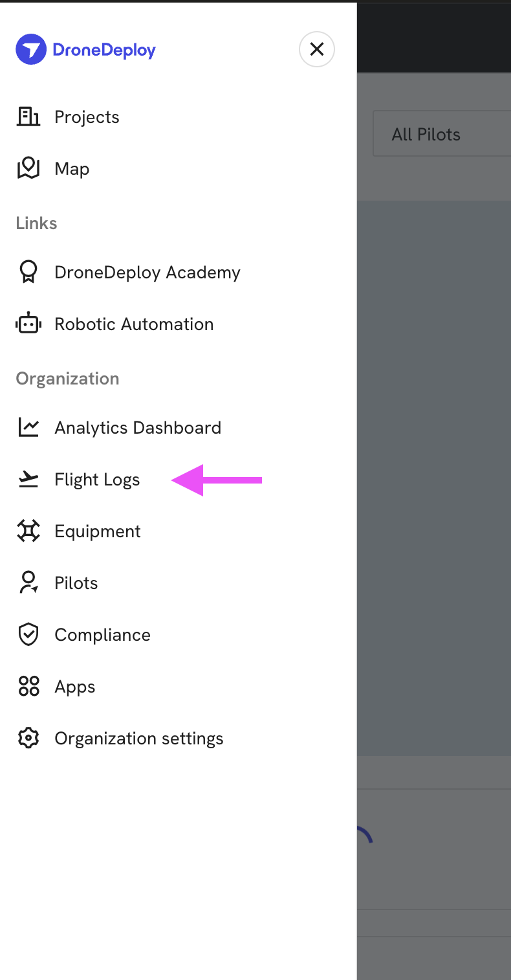The width and height of the screenshot is (511, 980).
Task: Click the Robotic Automation robot icon
Action: [x=28, y=324]
